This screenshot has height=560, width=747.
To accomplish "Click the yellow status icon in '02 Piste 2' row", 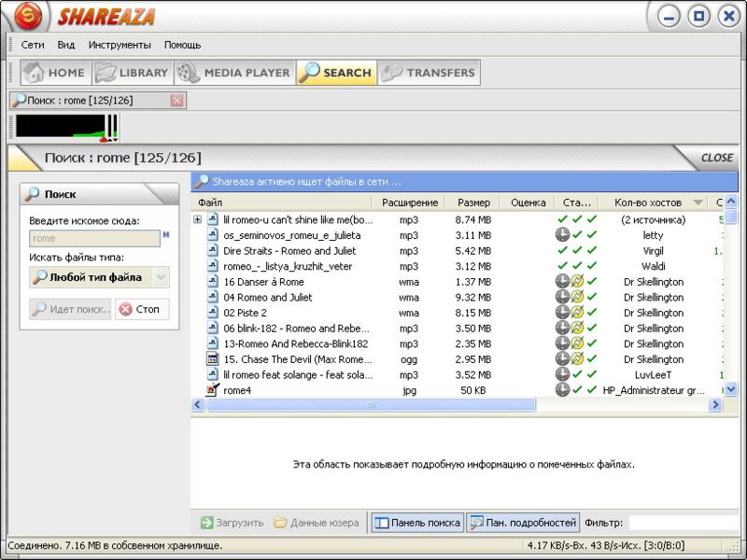I will click(x=577, y=313).
